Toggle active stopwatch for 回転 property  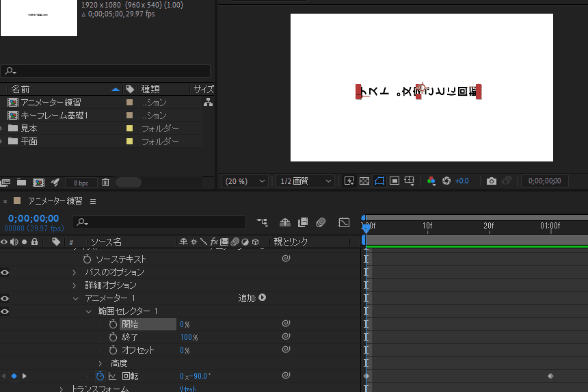tap(100, 376)
